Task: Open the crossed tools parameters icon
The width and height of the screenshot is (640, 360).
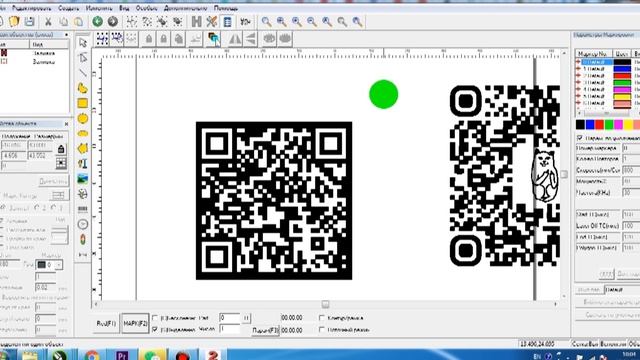Action: coord(211,22)
